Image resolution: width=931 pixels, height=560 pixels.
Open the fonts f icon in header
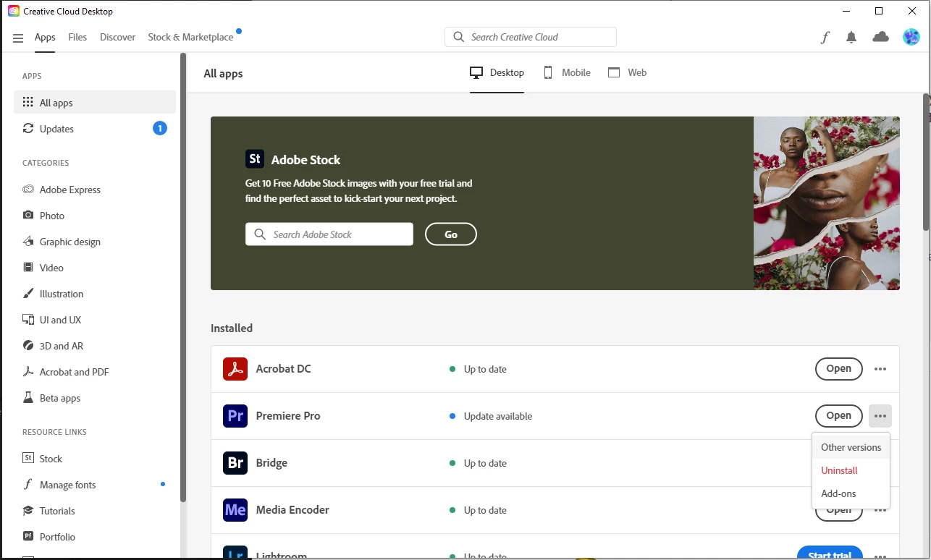click(825, 38)
